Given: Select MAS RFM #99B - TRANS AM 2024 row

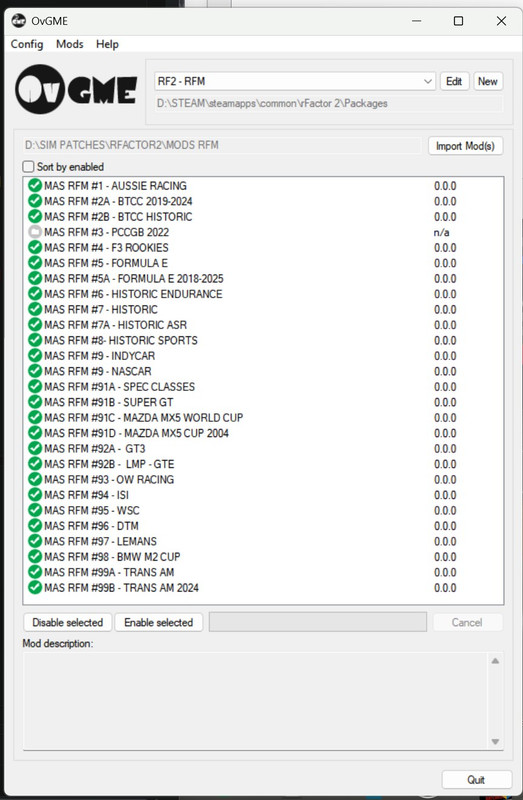Looking at the screenshot, I should 263,588.
